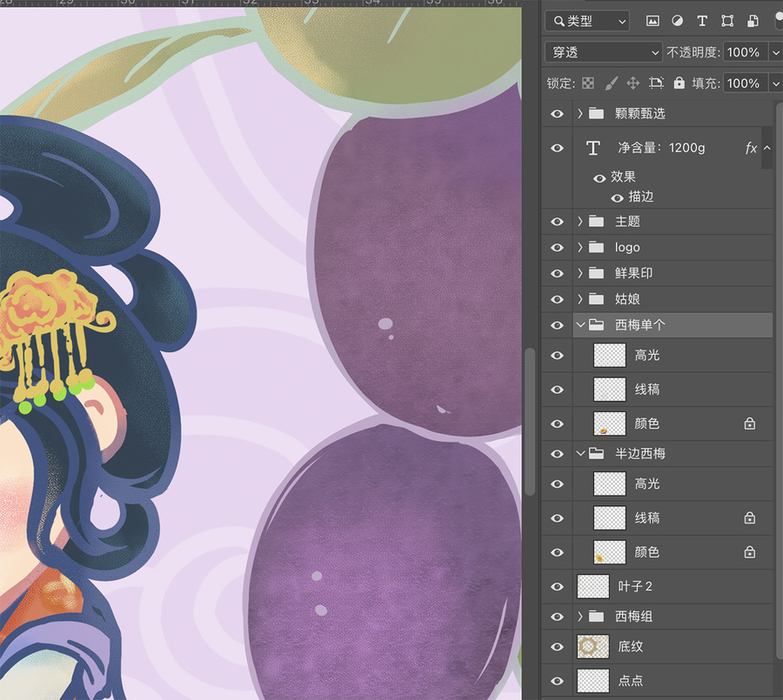783x700 pixels.
Task: Select the 叶子 2 layer name
Action: (x=635, y=586)
